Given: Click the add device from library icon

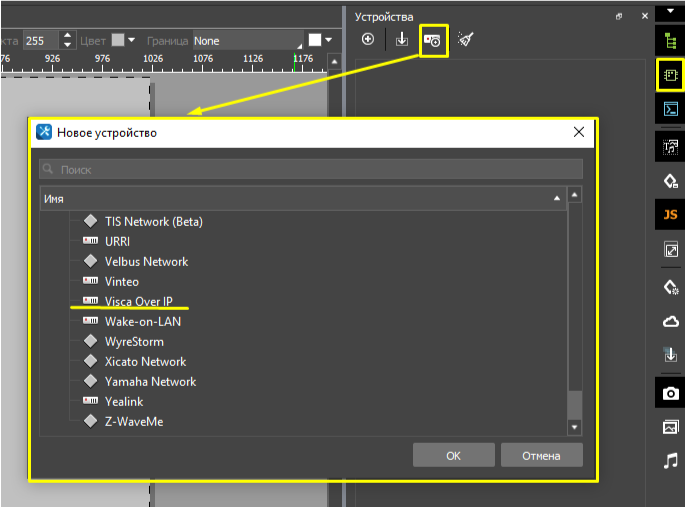Looking at the screenshot, I should 433,40.
